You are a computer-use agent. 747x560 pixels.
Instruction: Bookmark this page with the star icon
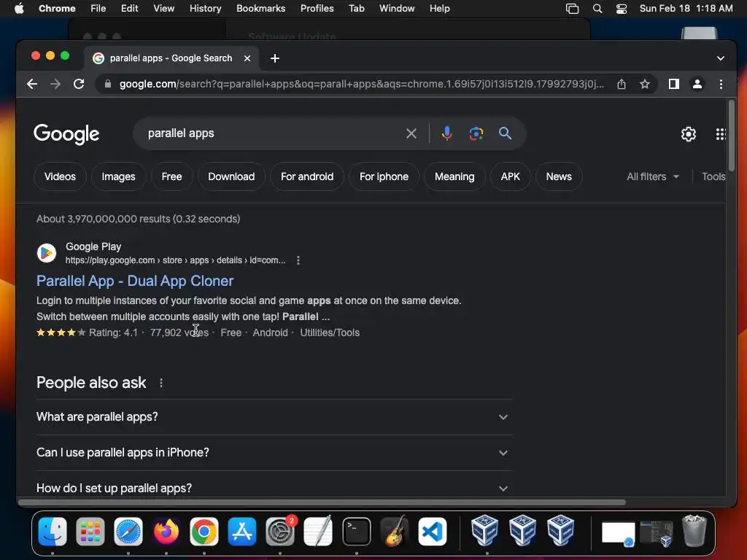645,85
